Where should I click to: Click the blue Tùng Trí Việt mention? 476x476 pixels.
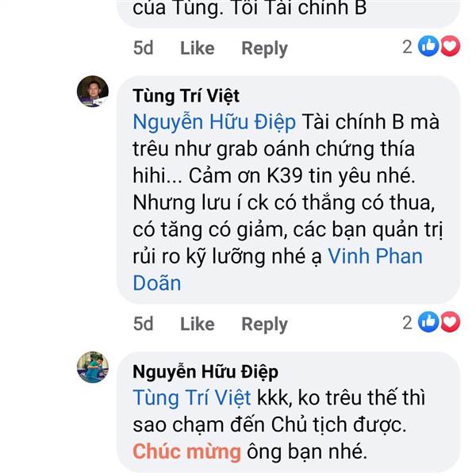click(x=192, y=398)
